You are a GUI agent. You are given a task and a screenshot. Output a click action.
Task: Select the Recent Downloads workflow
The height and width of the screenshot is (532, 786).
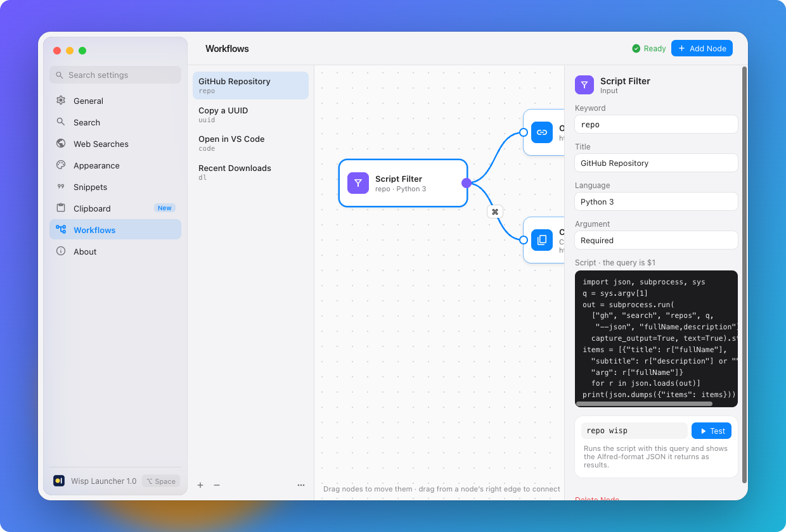[x=250, y=172]
